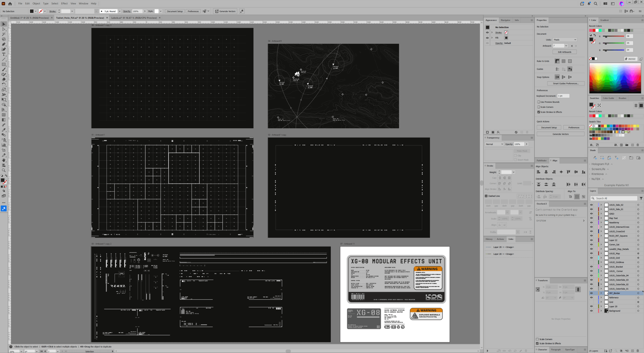Show rulers icon in Ruler & Grids

click(557, 61)
